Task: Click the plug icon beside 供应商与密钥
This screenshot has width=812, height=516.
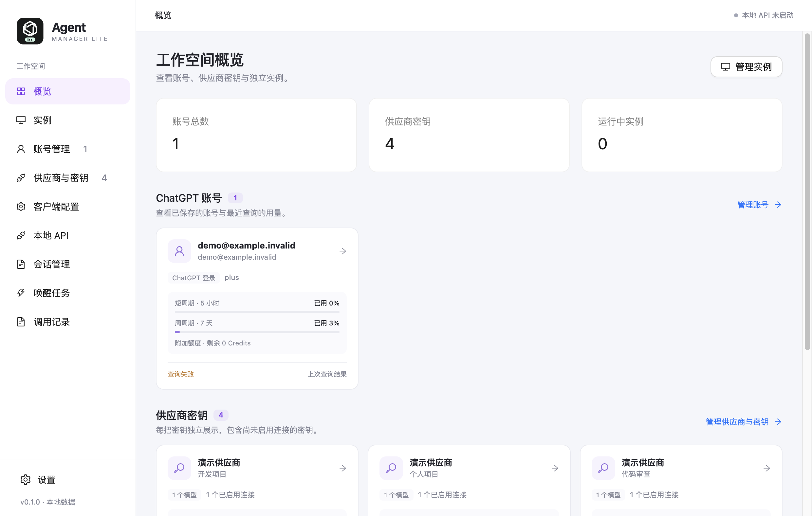Action: (x=21, y=178)
